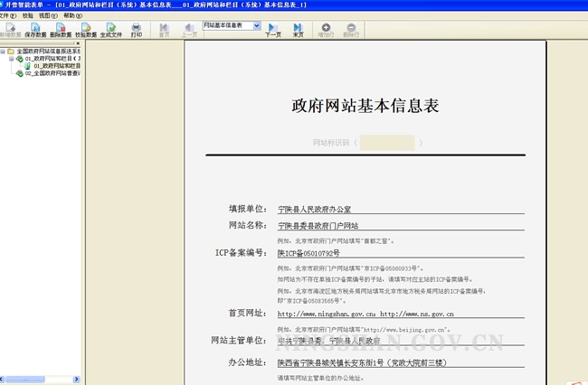Image resolution: width=588 pixels, height=385 pixels.
Task: Click the tree panel scroll-left arrow
Action: pos(2,380)
